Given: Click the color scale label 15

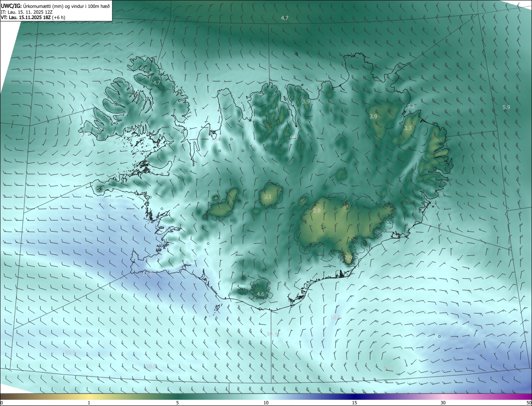Looking at the screenshot, I should (x=355, y=403).
